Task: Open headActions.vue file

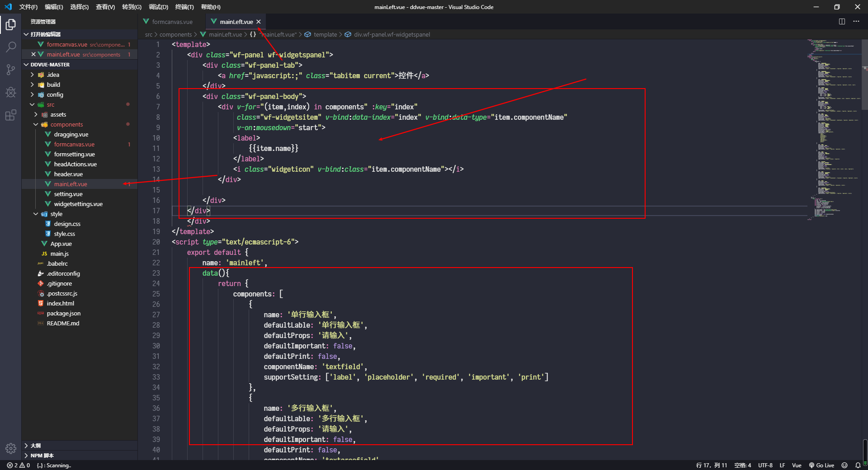Action: click(x=80, y=164)
